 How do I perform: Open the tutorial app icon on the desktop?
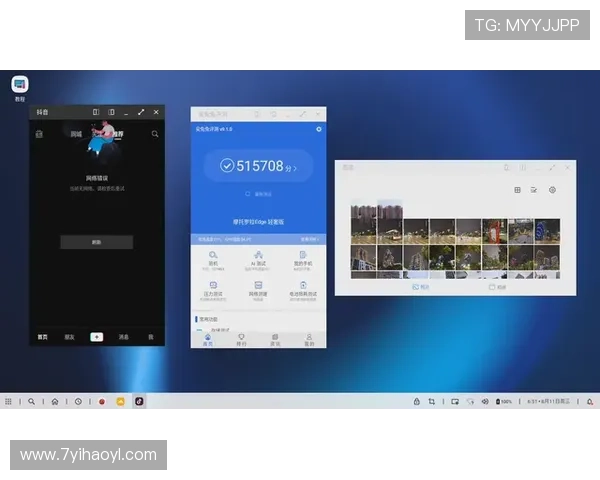[x=20, y=84]
